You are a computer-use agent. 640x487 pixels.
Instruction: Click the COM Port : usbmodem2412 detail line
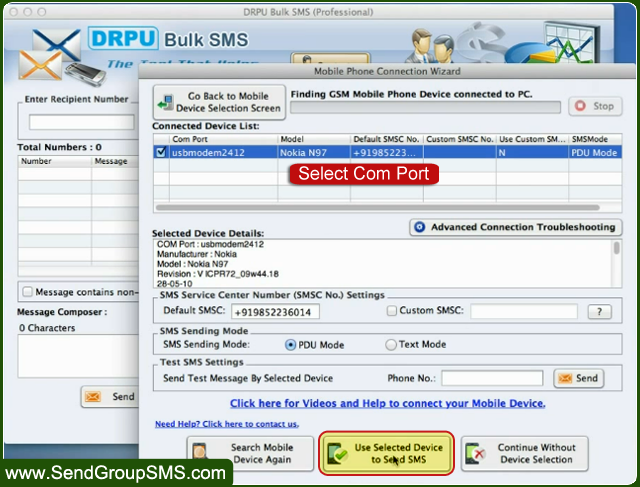coord(210,244)
